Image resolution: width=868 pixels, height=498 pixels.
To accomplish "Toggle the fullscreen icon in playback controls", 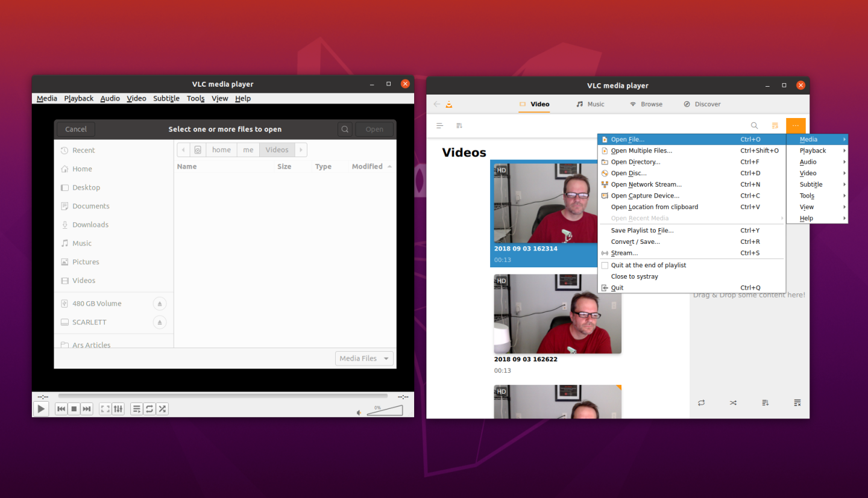I will point(105,408).
